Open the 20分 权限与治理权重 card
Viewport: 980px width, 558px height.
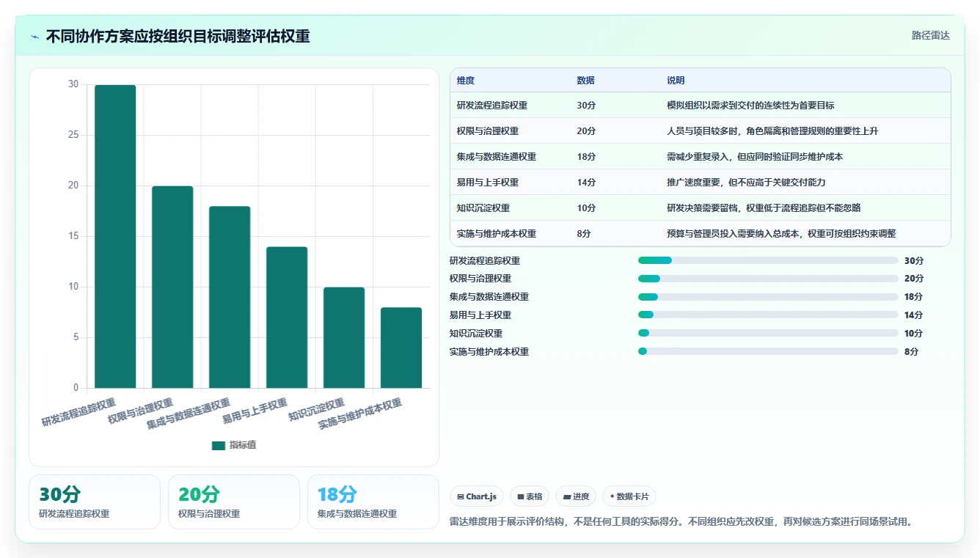[234, 502]
